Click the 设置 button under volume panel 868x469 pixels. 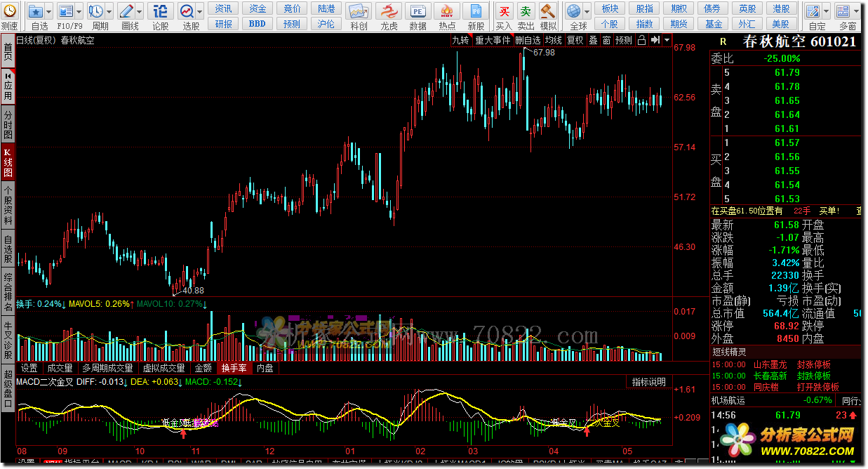(29, 368)
